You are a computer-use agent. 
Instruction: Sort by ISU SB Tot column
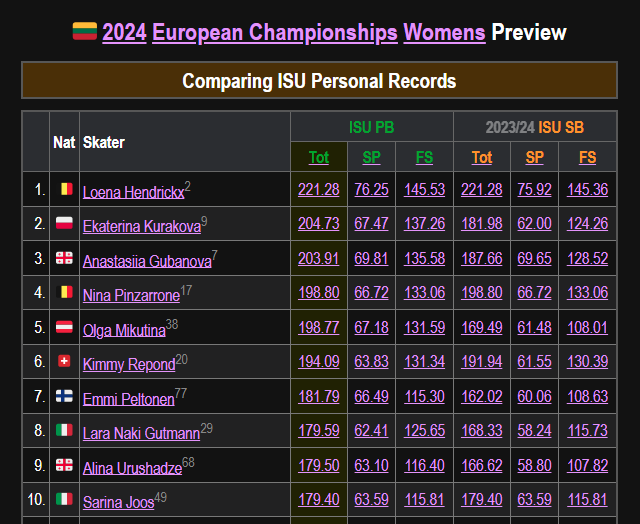[482, 157]
